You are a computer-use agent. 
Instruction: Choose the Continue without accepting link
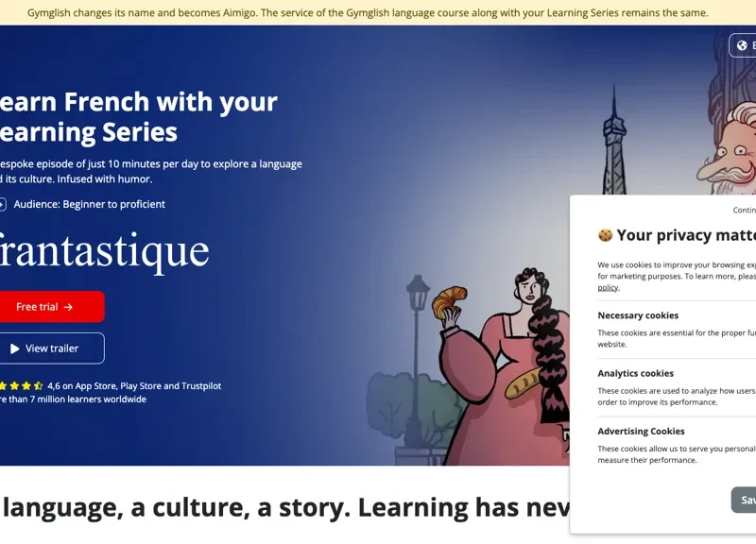(x=745, y=211)
